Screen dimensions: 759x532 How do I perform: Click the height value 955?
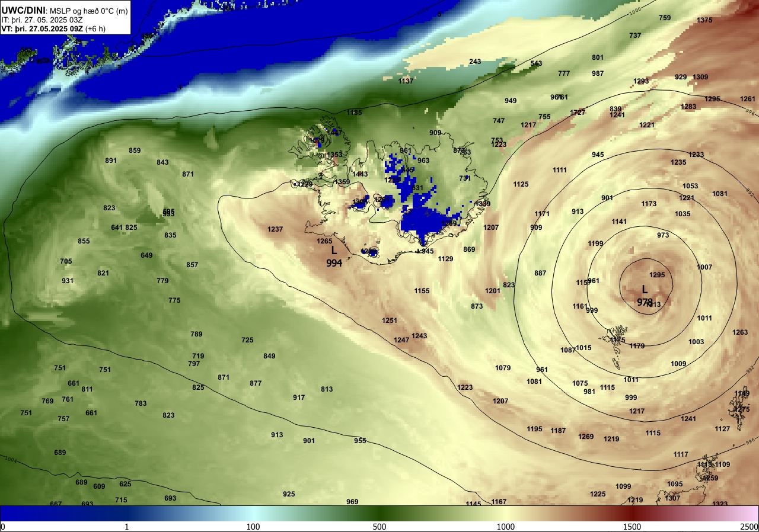360,441
